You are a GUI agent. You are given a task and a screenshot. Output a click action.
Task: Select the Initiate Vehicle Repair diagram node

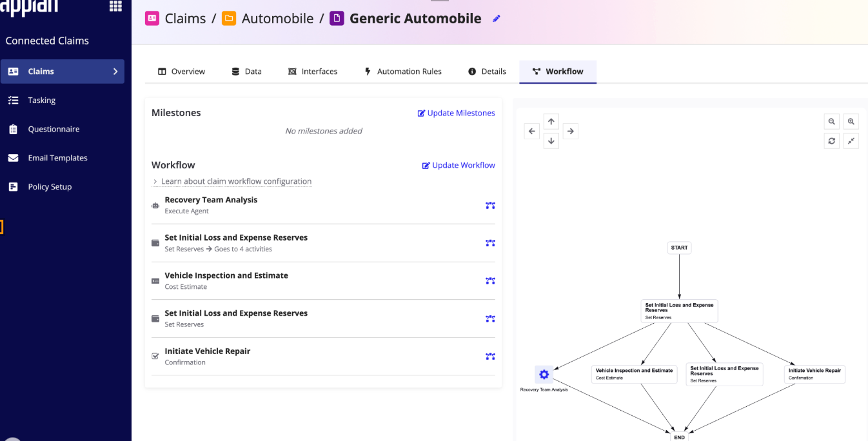(x=814, y=374)
